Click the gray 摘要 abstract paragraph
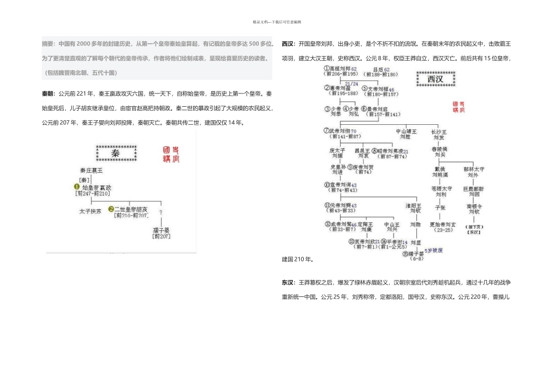This screenshot has height=392, width=554. (x=157, y=58)
